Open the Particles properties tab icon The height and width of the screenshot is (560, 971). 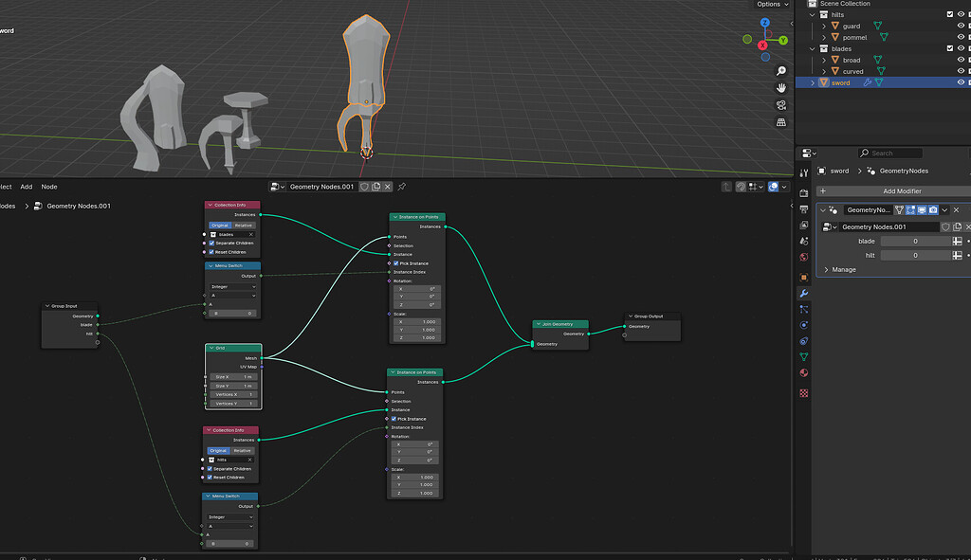click(x=804, y=309)
